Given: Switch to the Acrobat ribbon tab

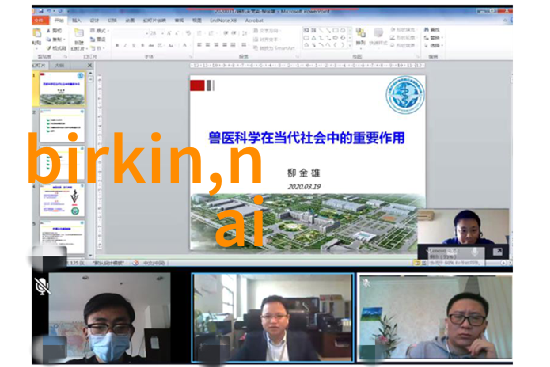Looking at the screenshot, I should pyautogui.click(x=254, y=20).
